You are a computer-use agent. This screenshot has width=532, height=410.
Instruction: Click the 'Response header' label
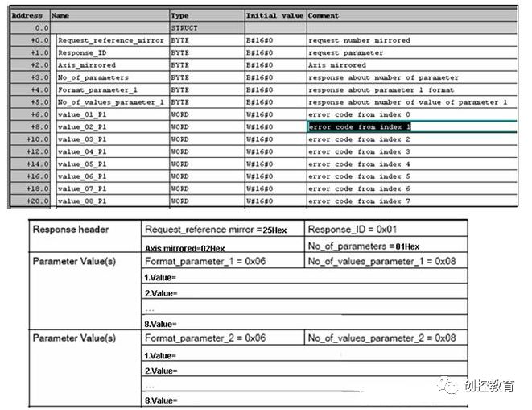[x=71, y=230]
